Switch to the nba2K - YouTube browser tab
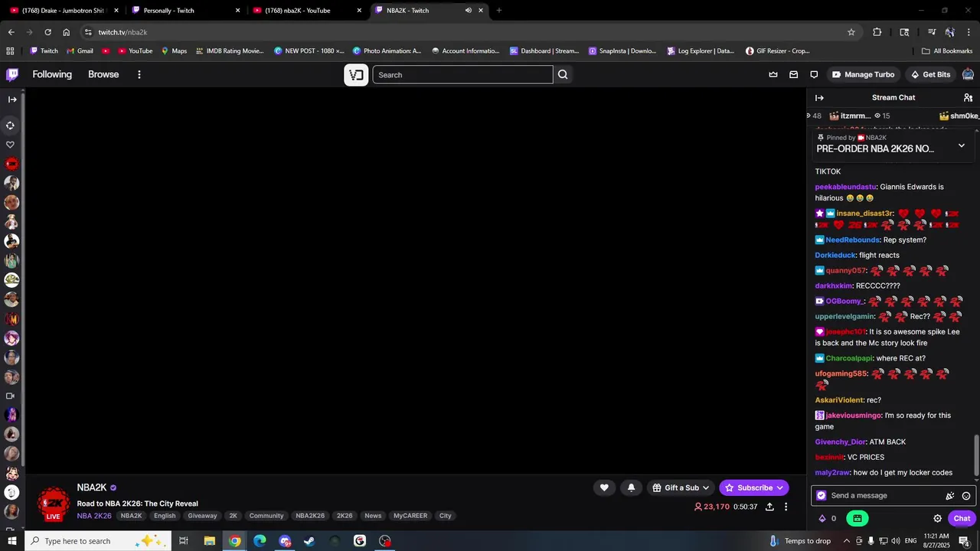Image resolution: width=980 pixels, height=551 pixels. pos(306,10)
